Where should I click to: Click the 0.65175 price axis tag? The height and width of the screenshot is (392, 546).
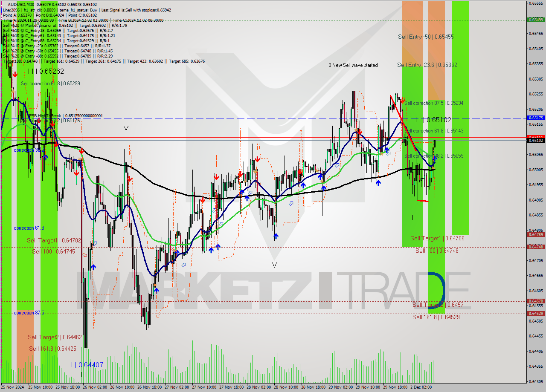tap(536, 118)
